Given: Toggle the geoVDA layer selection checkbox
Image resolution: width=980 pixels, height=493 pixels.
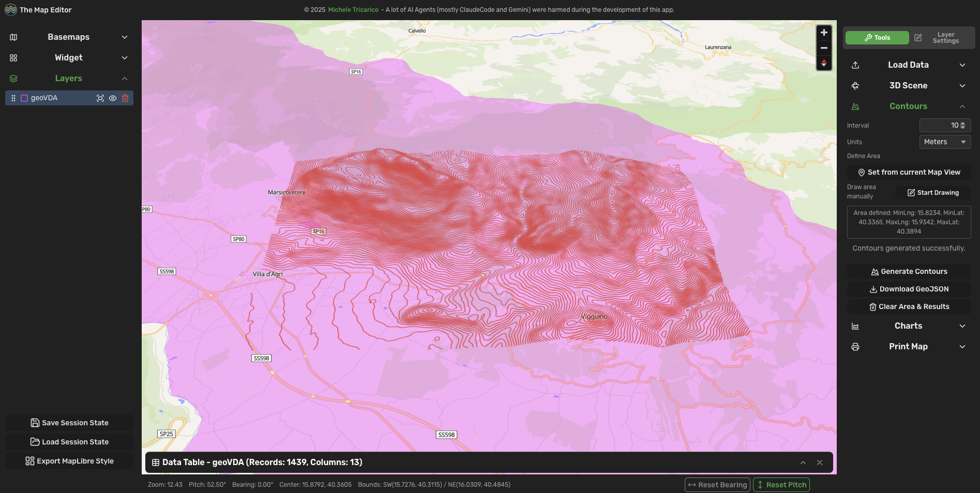Looking at the screenshot, I should (x=24, y=98).
